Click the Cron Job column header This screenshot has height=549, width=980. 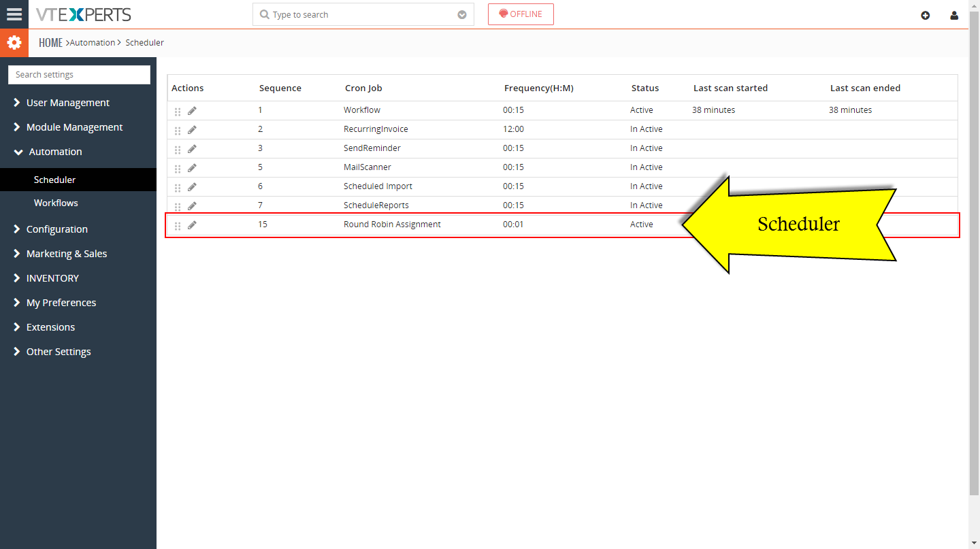tap(363, 88)
